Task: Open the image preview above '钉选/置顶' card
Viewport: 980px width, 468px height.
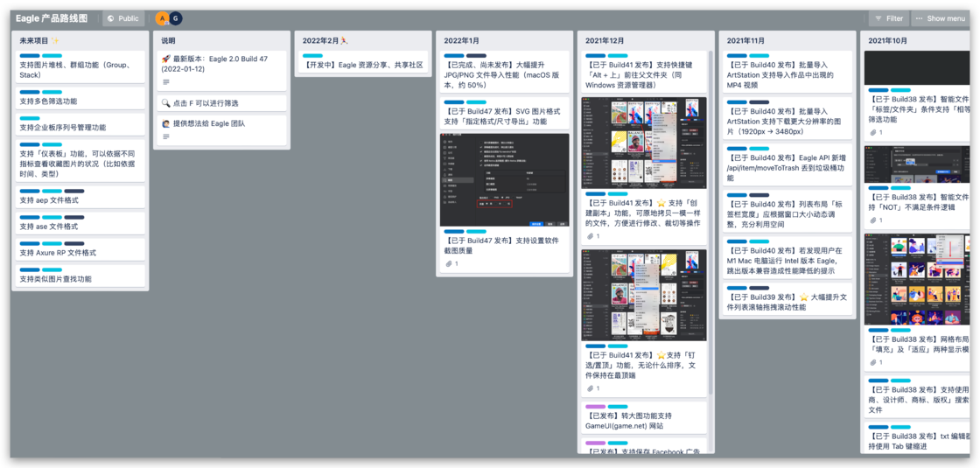Action: click(644, 295)
